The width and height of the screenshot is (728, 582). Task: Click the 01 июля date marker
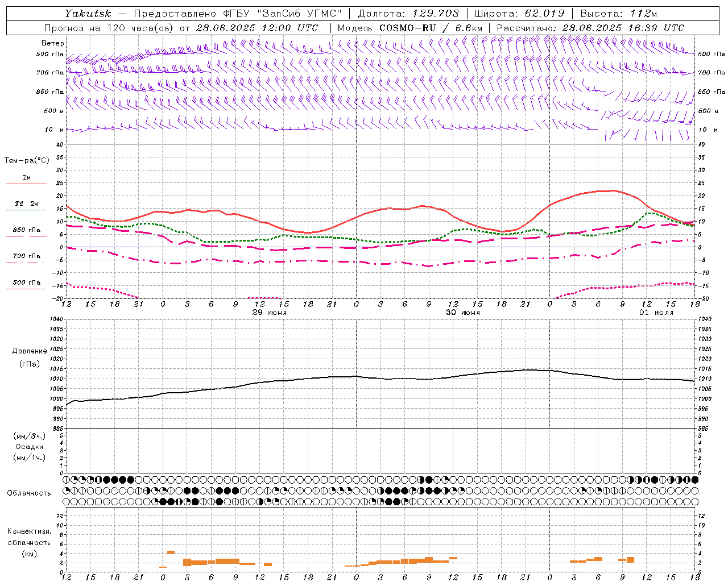[x=656, y=313]
